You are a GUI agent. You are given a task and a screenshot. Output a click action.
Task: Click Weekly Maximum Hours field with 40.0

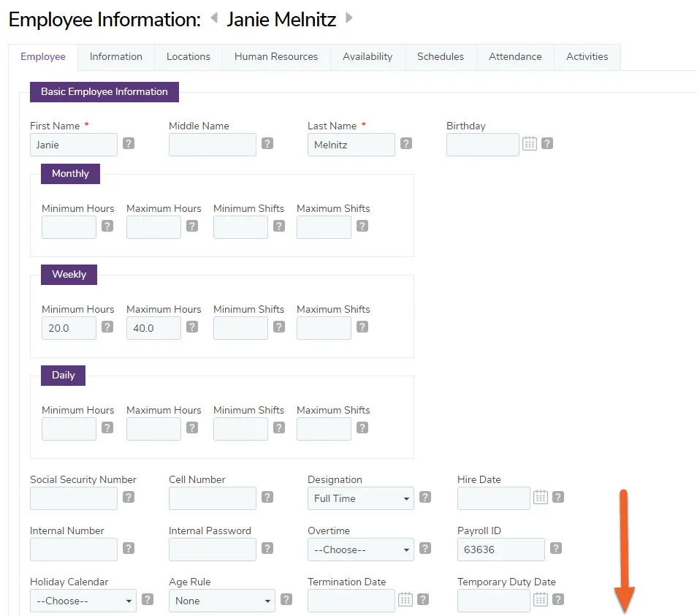(154, 328)
